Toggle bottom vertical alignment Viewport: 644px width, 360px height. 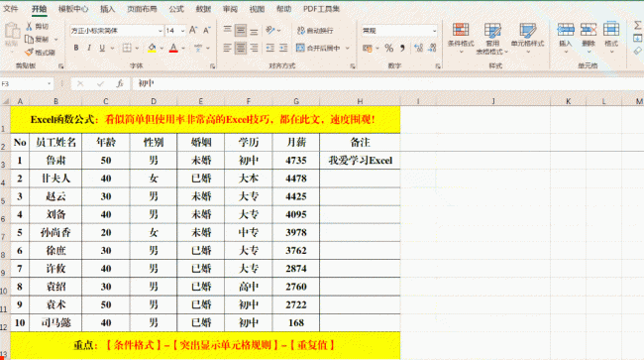point(255,30)
